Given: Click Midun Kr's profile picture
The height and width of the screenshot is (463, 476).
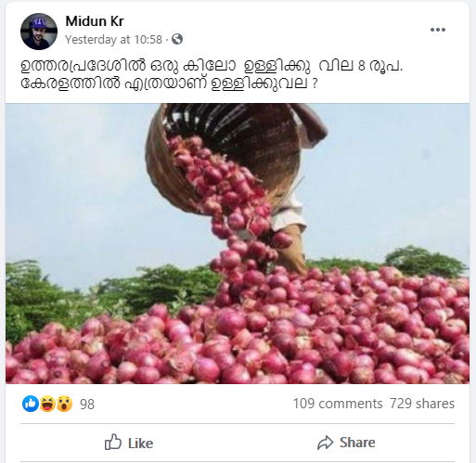Looking at the screenshot, I should (x=39, y=32).
